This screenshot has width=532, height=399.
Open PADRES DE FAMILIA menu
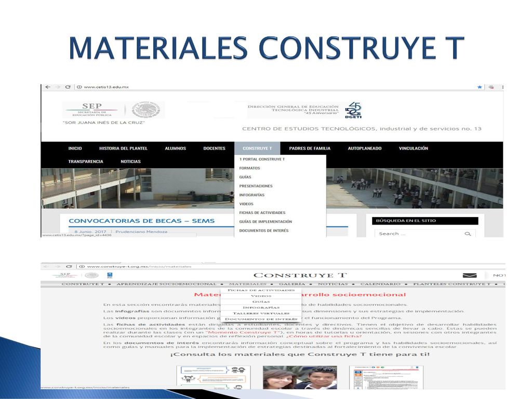click(310, 148)
